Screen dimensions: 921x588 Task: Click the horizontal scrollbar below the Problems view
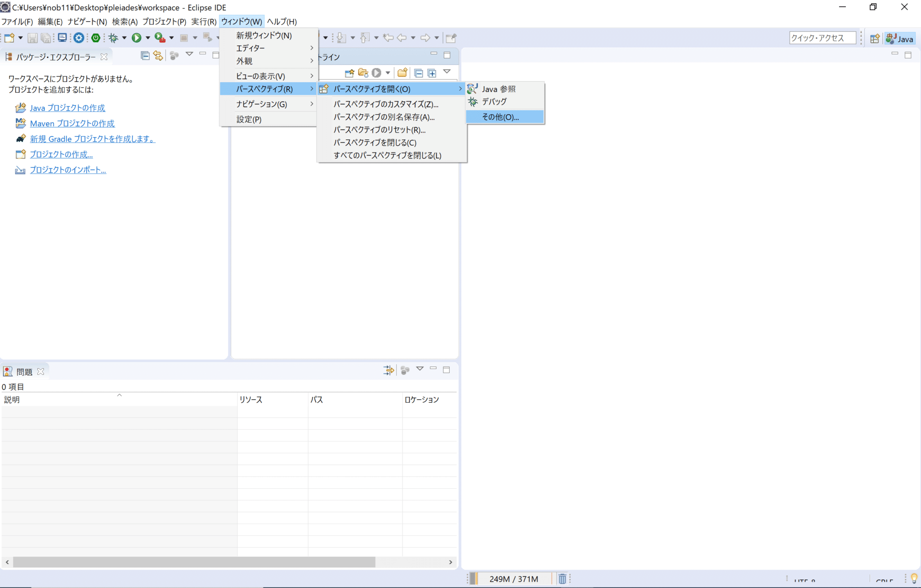[x=189, y=562]
